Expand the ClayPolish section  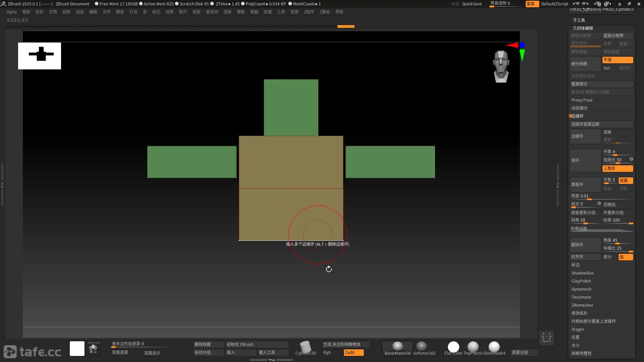pyautogui.click(x=581, y=281)
